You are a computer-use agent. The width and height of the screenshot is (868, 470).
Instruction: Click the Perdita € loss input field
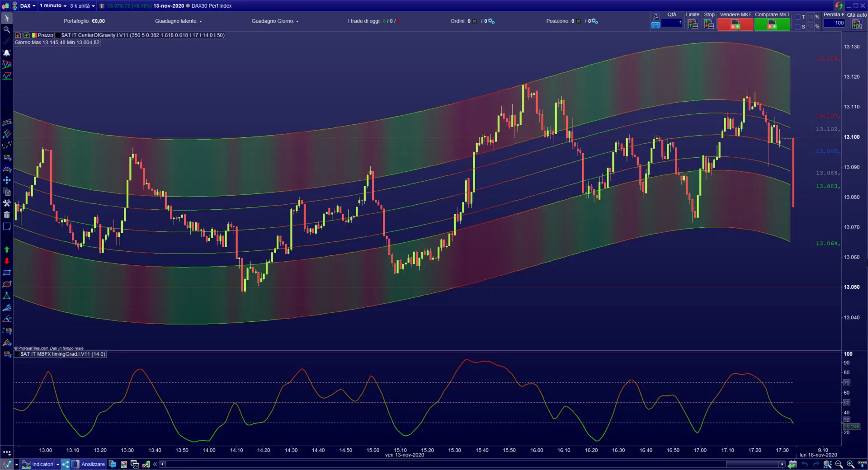pos(834,23)
